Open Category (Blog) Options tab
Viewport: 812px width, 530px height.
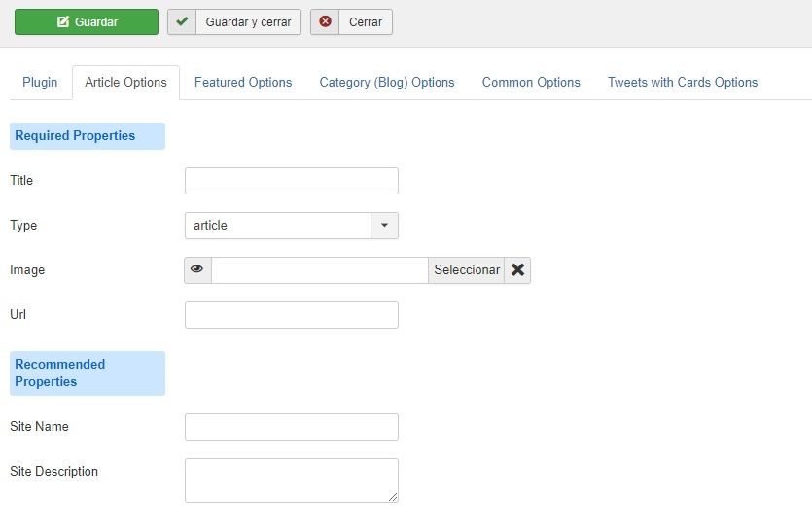click(387, 83)
